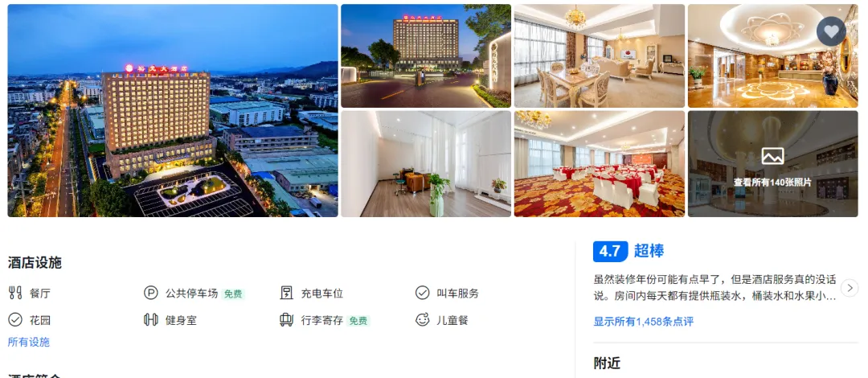Click the kids meal smiley icon

(x=423, y=320)
